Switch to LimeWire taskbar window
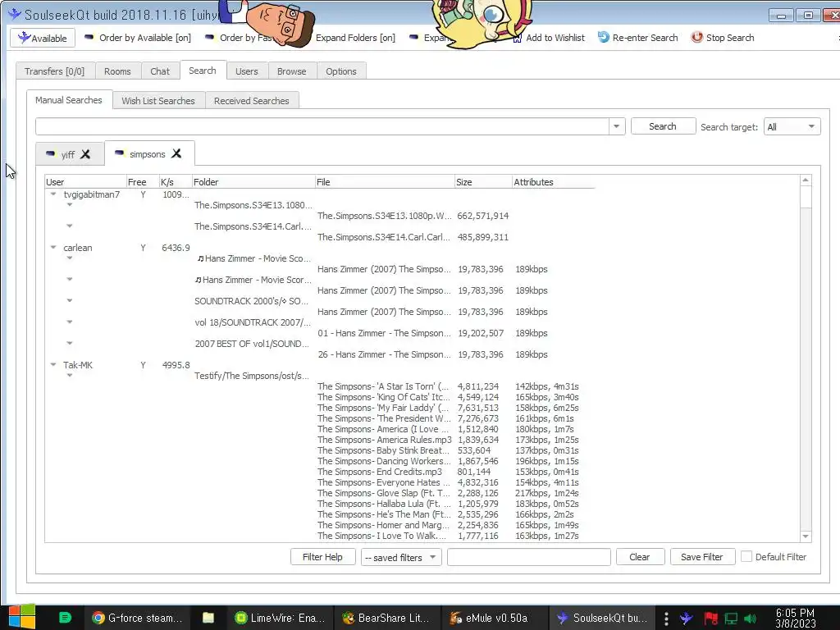This screenshot has width=840, height=630. pos(281,619)
